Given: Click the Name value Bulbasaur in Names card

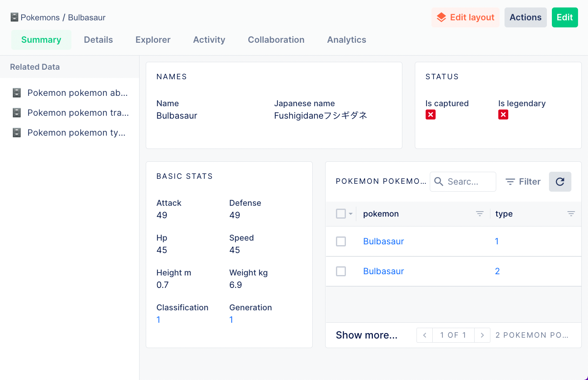Looking at the screenshot, I should tap(177, 116).
